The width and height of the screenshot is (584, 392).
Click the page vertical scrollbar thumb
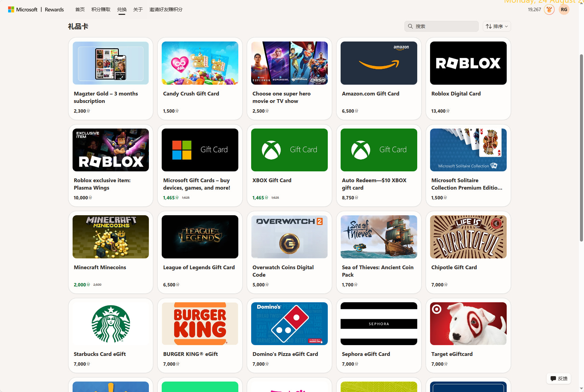click(581, 148)
